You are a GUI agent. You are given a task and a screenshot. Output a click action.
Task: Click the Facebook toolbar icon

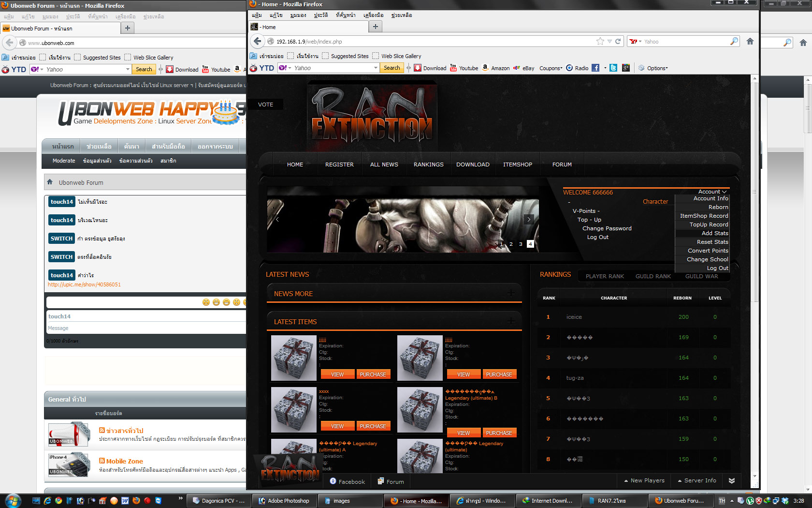click(x=595, y=68)
